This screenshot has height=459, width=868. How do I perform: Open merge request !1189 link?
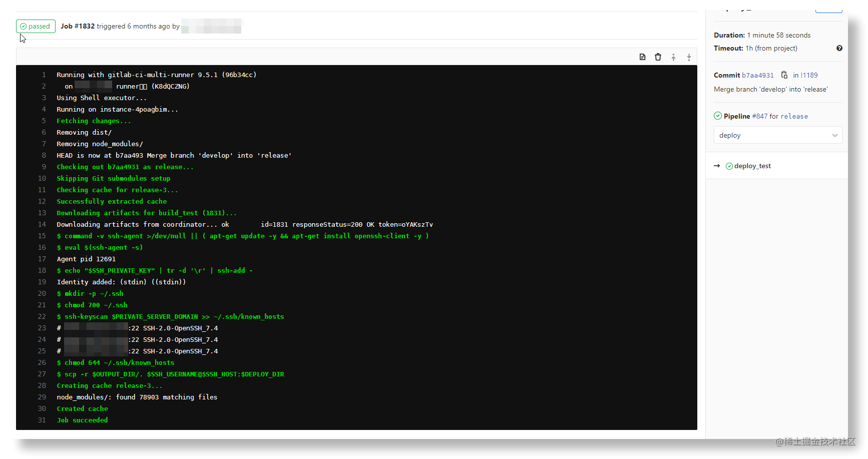point(809,75)
